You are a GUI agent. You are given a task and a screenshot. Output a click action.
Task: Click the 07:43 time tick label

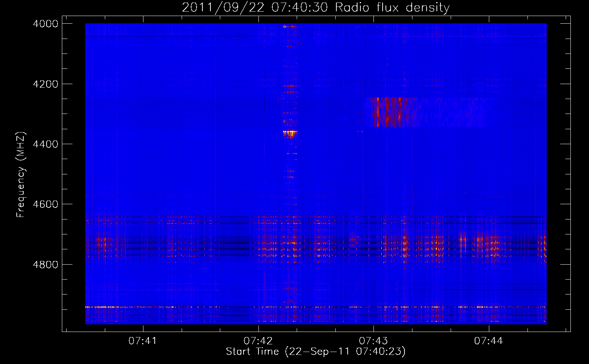pos(373,341)
